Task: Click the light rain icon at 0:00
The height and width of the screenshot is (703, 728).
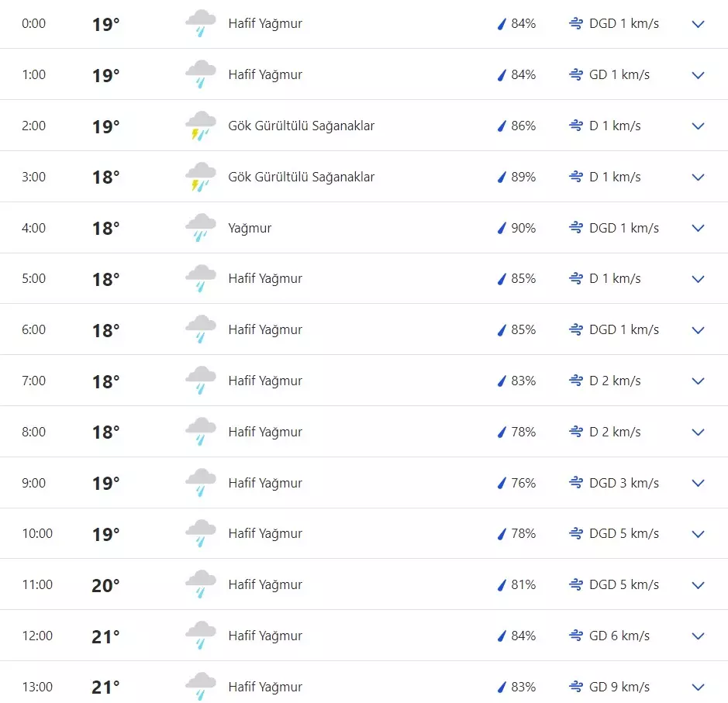Action: [x=200, y=24]
